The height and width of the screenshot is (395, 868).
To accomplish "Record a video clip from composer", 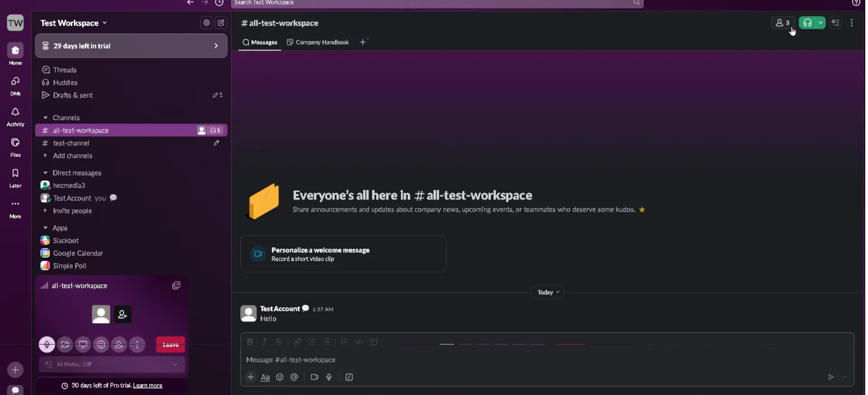I will point(314,377).
